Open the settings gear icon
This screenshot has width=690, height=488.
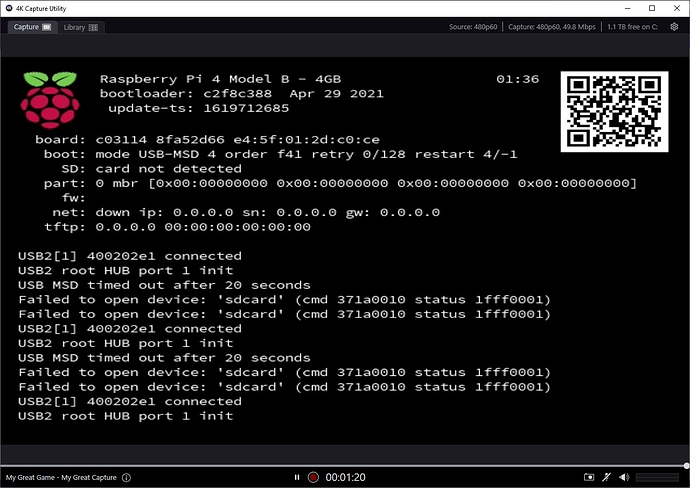point(674,27)
